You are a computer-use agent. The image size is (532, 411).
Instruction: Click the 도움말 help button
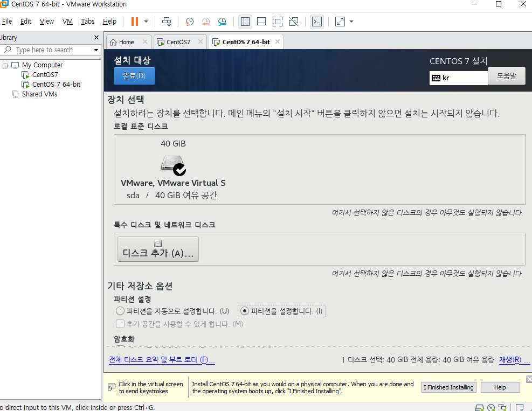pyautogui.click(x=507, y=75)
